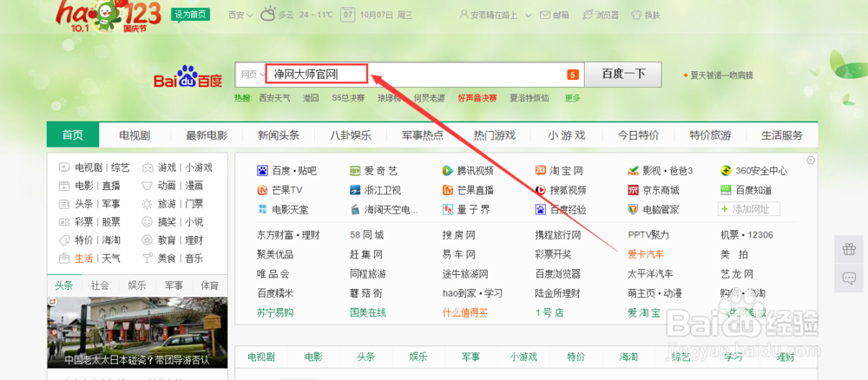Open the calendar date icon
The width and height of the screenshot is (868, 380).
tap(348, 15)
